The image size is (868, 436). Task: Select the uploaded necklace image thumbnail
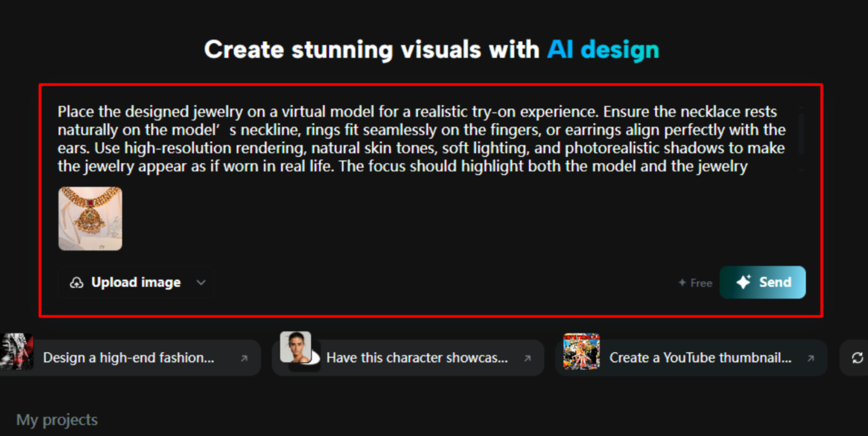(x=90, y=219)
